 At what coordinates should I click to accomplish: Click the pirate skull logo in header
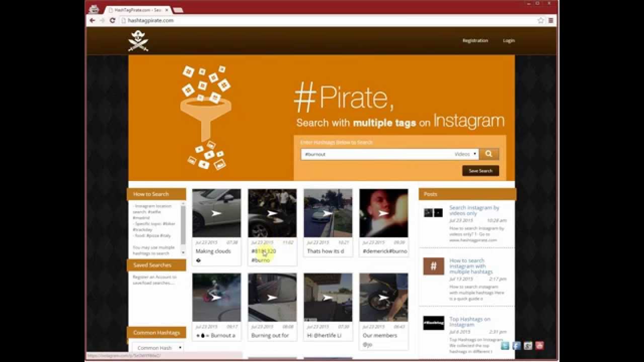pyautogui.click(x=138, y=41)
